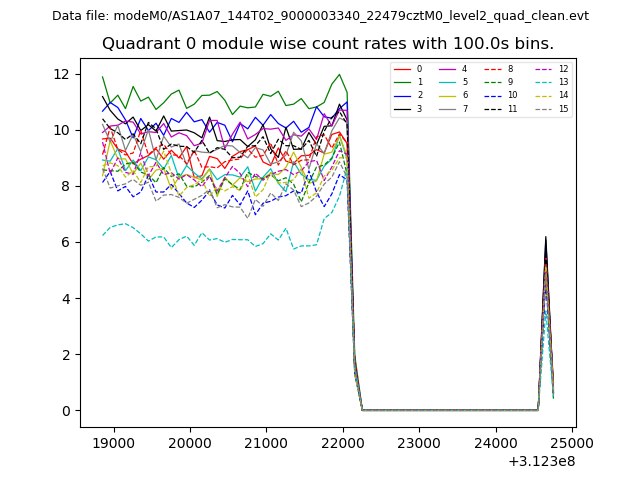This screenshot has height=480, width=640.
Task: Click the plot title about Quadrant 0 count rates
Action: [x=328, y=44]
